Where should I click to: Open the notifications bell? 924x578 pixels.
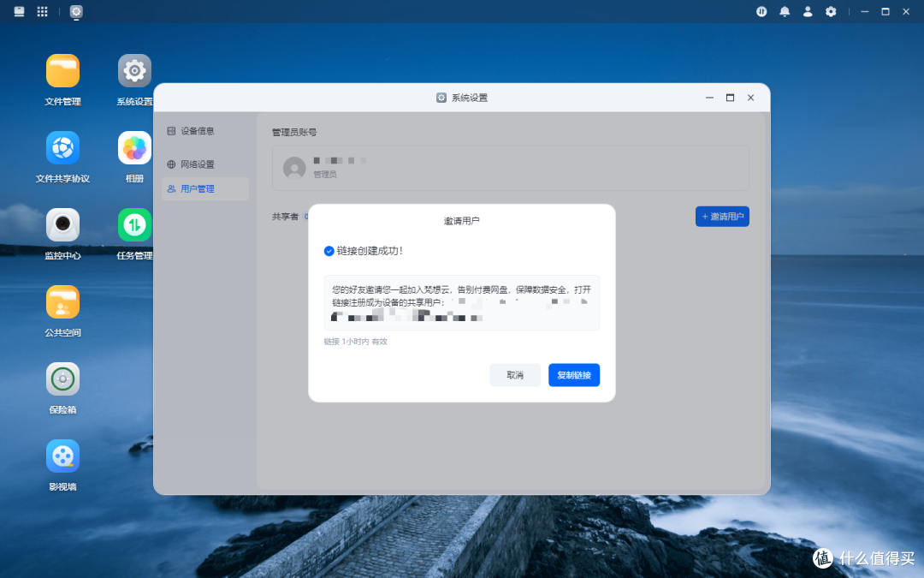785,11
